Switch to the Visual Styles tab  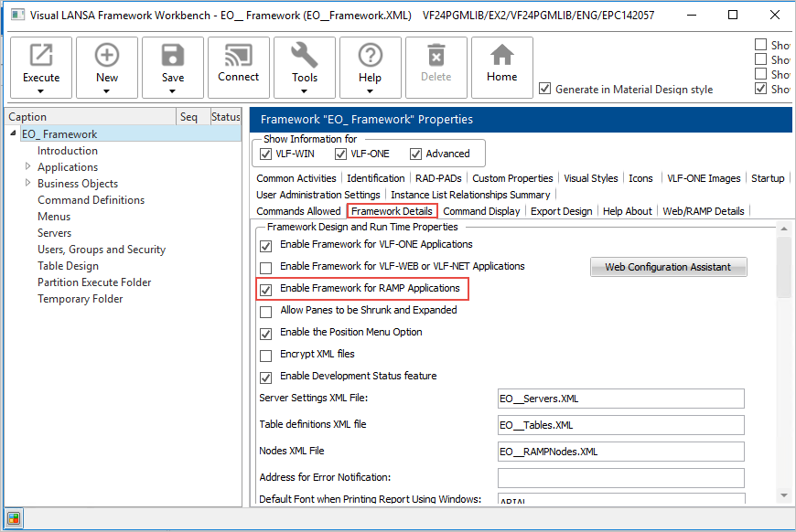pyautogui.click(x=590, y=178)
